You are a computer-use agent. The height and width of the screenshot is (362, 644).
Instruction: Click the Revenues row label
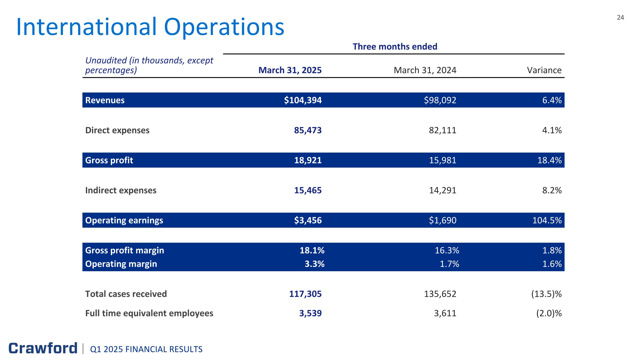tap(105, 100)
